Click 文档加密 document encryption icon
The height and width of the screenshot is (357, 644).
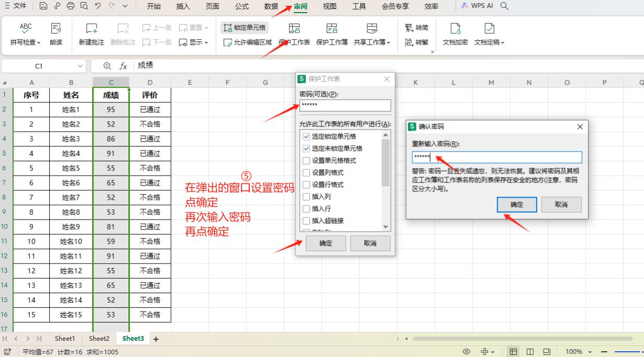coord(455,29)
